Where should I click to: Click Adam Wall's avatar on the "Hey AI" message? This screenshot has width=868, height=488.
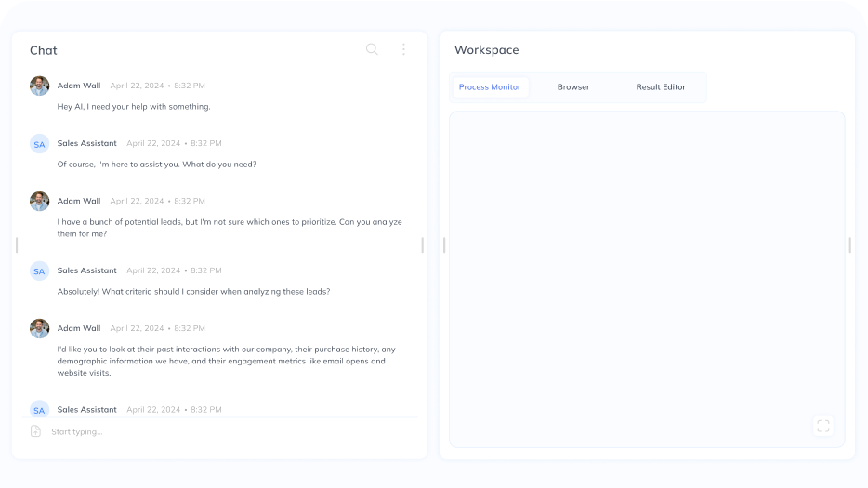pyautogui.click(x=39, y=86)
